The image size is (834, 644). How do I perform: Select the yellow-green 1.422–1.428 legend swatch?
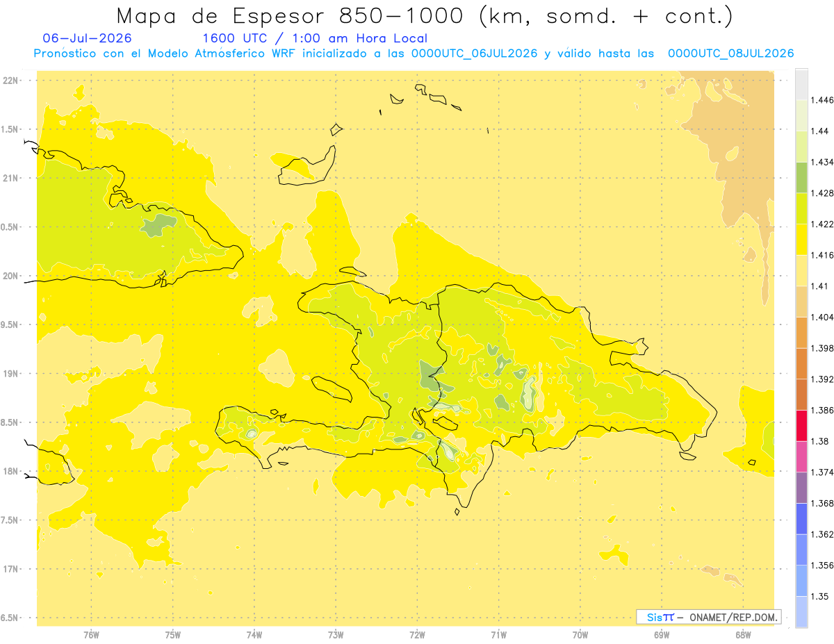click(801, 208)
